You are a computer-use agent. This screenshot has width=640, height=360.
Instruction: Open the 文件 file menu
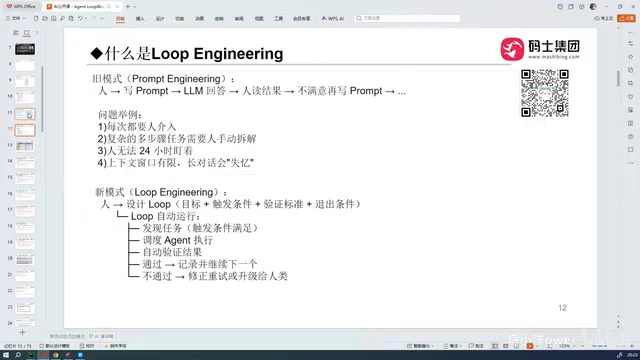tap(16, 18)
